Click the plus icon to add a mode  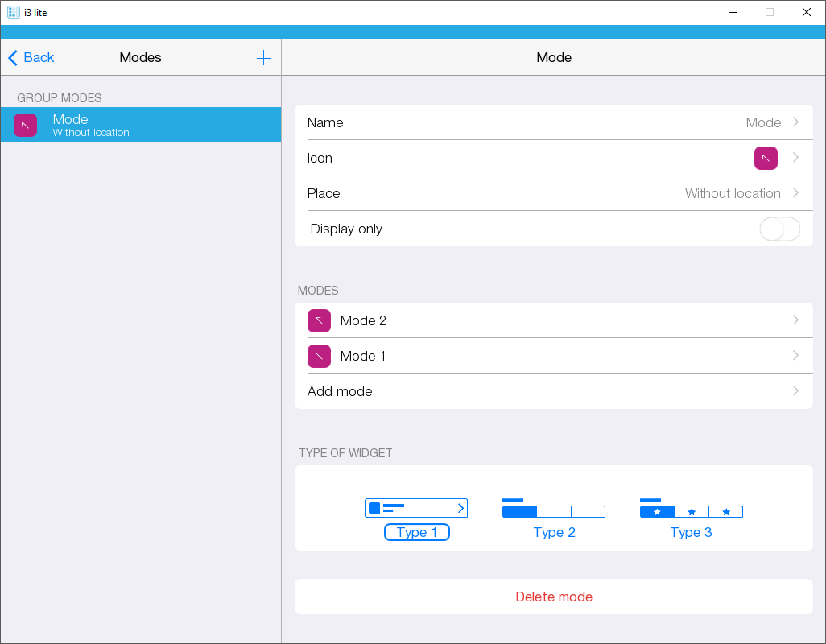coord(263,58)
